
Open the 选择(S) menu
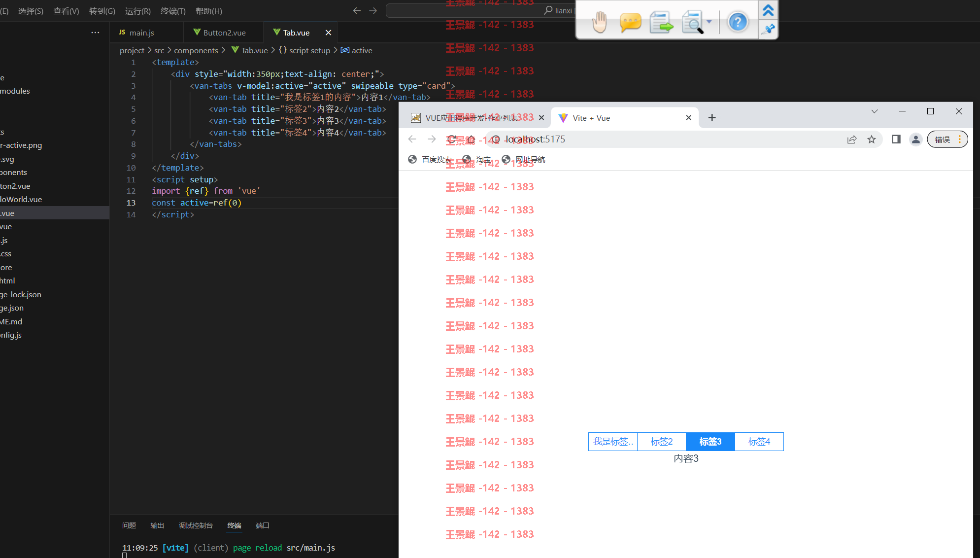pos(31,11)
